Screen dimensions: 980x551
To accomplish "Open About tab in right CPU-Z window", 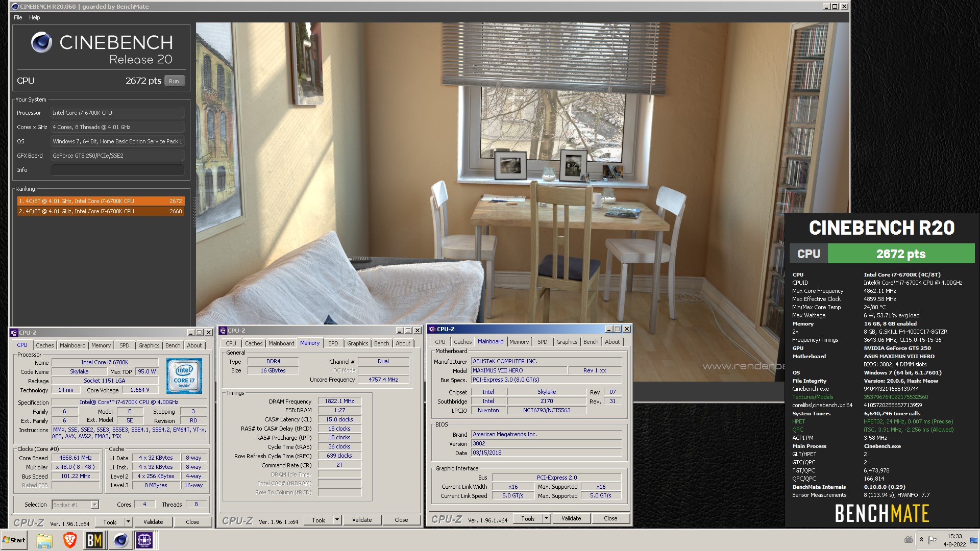I will (x=612, y=342).
